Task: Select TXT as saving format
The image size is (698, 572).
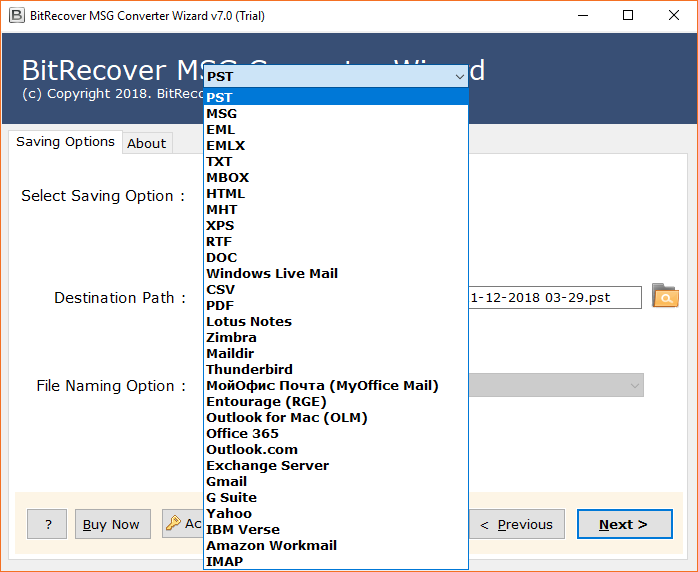Action: click(x=336, y=162)
